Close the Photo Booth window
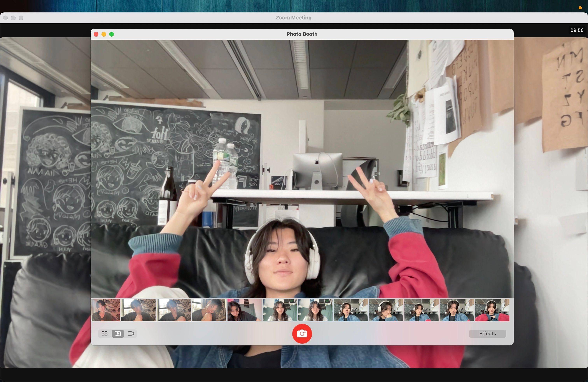 96,34
